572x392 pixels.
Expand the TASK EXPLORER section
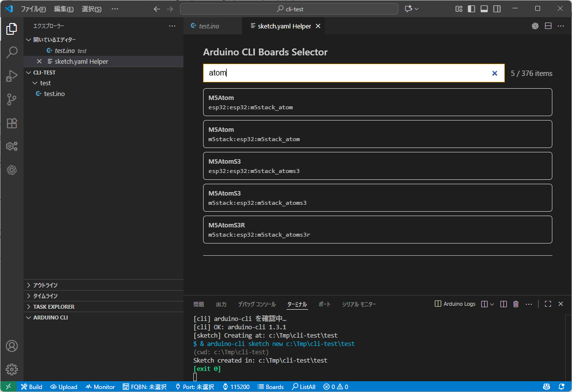click(54, 307)
